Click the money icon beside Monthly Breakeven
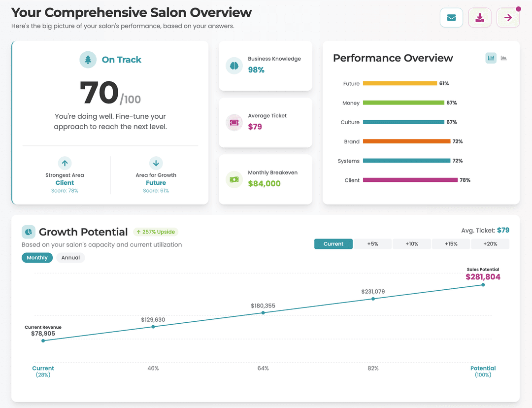532x408 pixels. pos(234,179)
